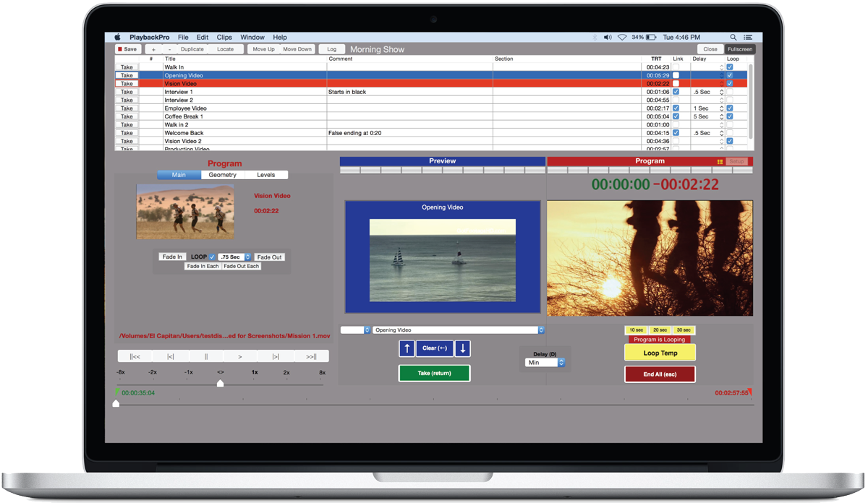Click the timeline scrubber playhead handle
Screen dimensions: 868x503
click(x=116, y=403)
